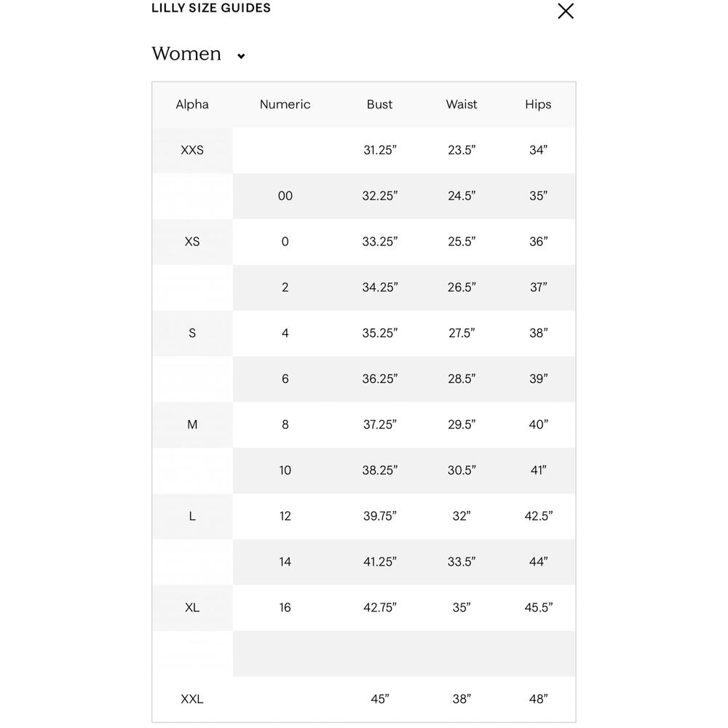
Task: Click the Alpha column header
Action: tap(192, 104)
